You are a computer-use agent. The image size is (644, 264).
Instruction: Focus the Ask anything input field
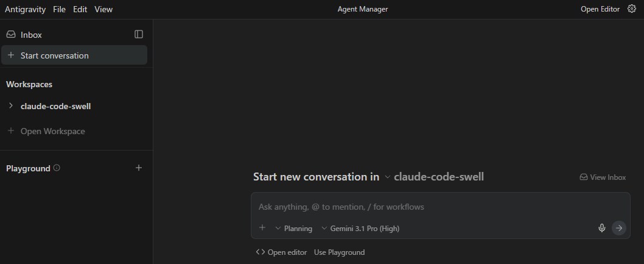click(x=426, y=207)
